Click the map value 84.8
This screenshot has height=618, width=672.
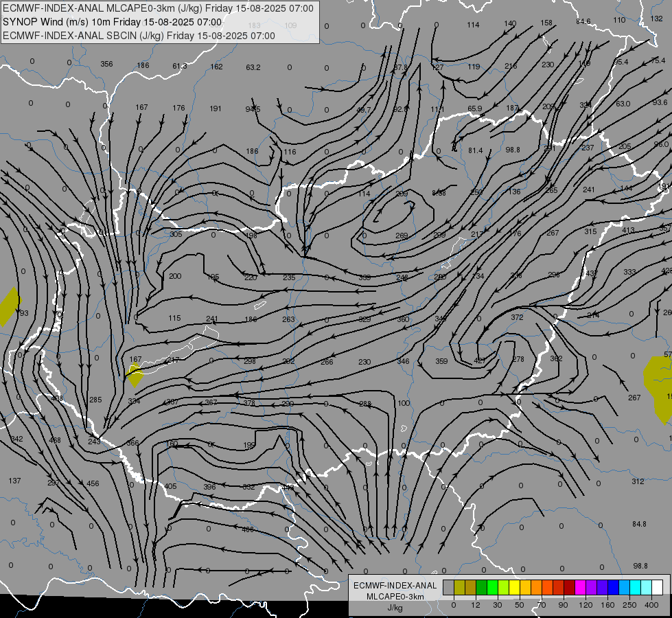click(x=639, y=524)
